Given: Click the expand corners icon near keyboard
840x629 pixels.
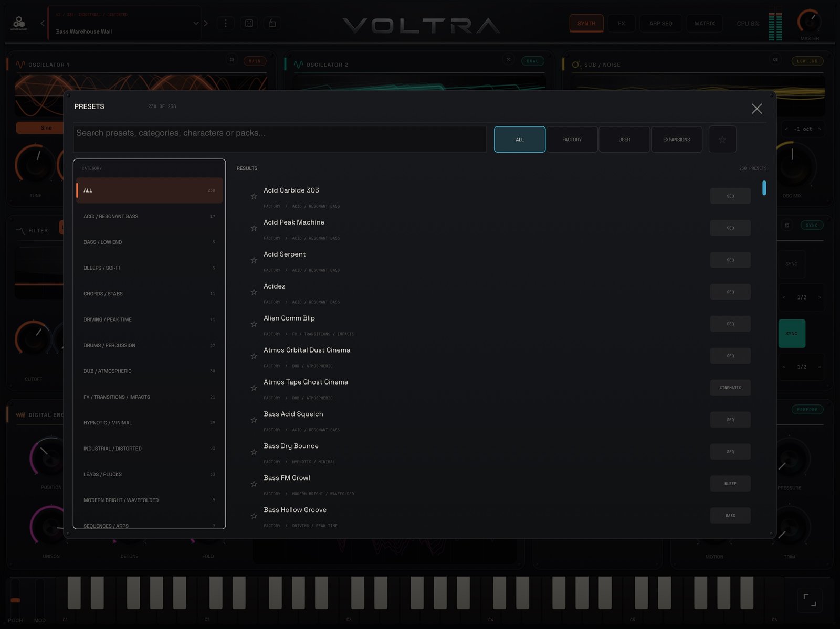Looking at the screenshot, I should [x=810, y=600].
